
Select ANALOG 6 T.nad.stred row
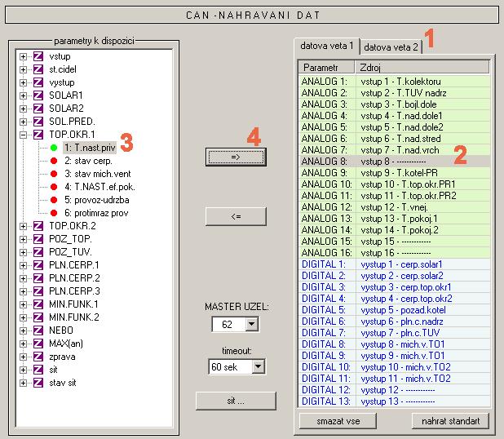(x=394, y=139)
